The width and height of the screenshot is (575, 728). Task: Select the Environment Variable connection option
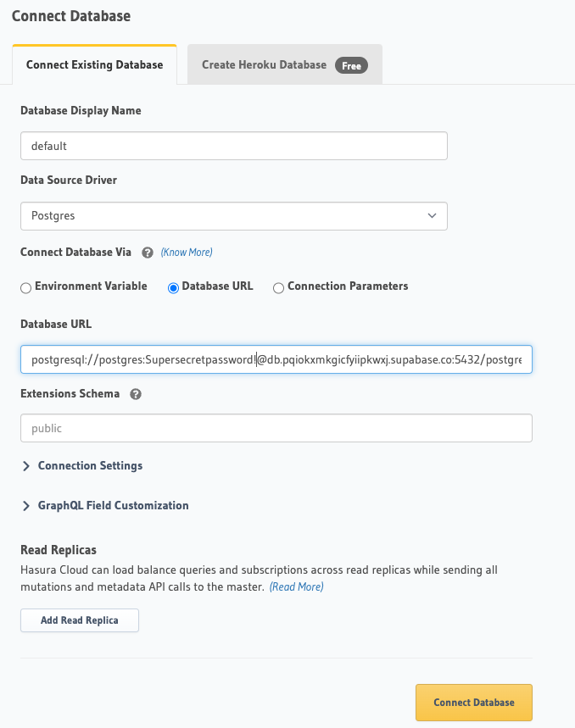coord(25,287)
